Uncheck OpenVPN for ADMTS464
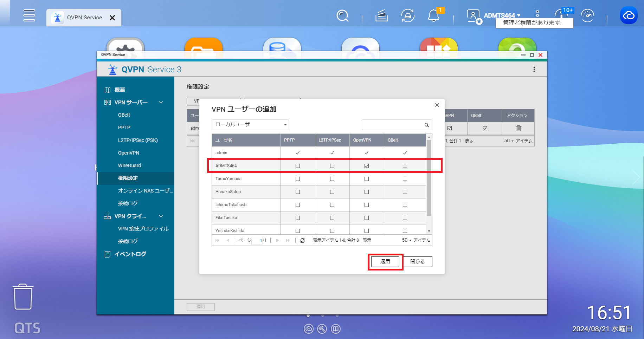Viewport: 644px width, 339px height. (367, 166)
